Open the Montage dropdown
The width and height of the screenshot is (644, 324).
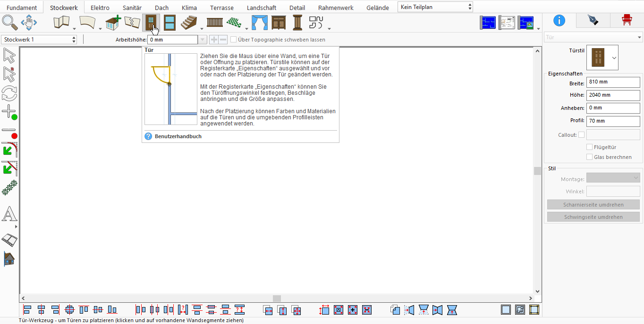(x=613, y=177)
